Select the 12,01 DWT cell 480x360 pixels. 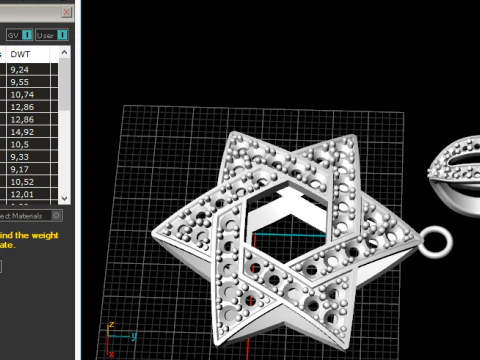[28, 194]
